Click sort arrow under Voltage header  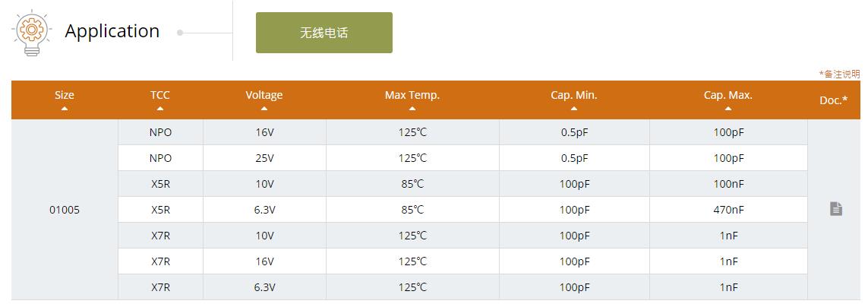[264, 109]
